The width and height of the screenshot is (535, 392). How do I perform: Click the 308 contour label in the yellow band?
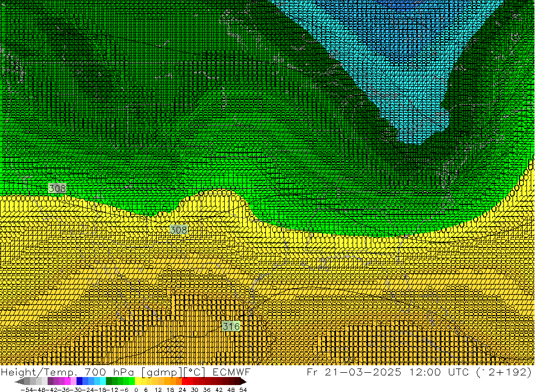click(179, 230)
